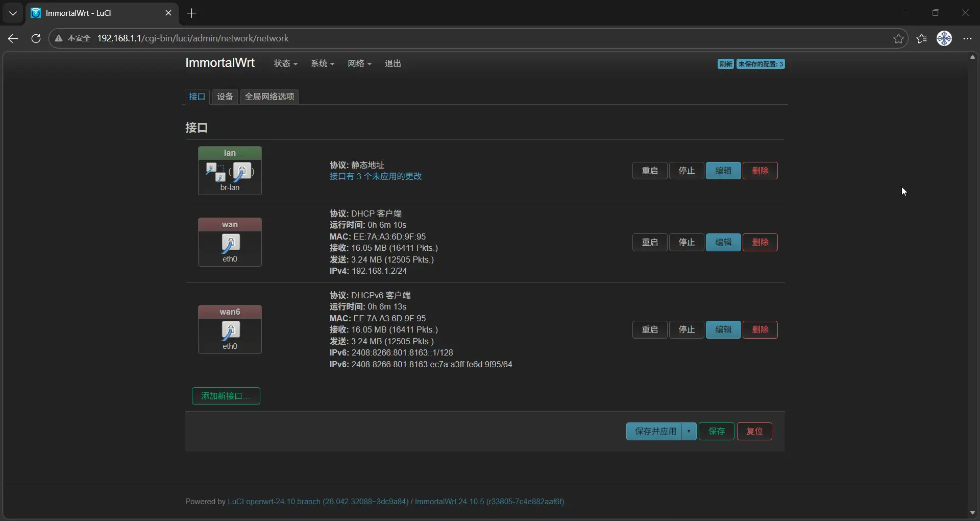The height and width of the screenshot is (521, 980).
Task: Edit the lan interface
Action: (x=723, y=171)
